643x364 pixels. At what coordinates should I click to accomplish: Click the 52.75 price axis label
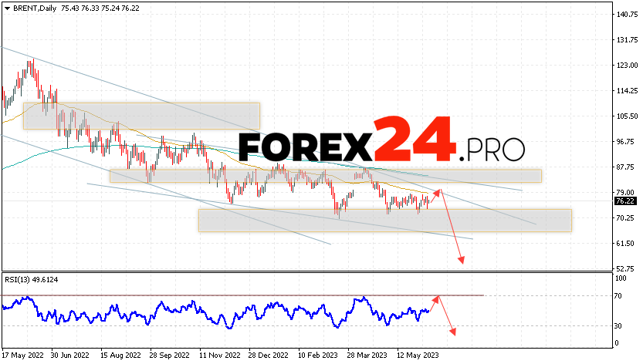(x=625, y=268)
